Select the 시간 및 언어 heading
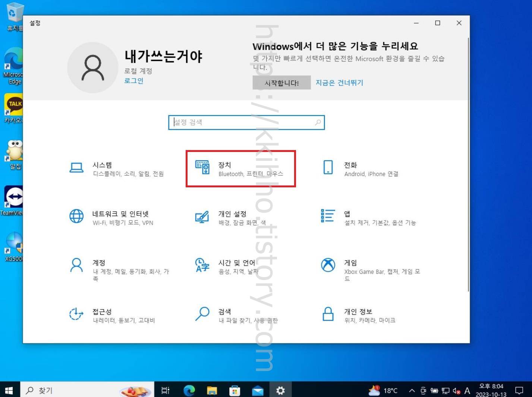Viewport: 532px width, 397px height. point(237,263)
